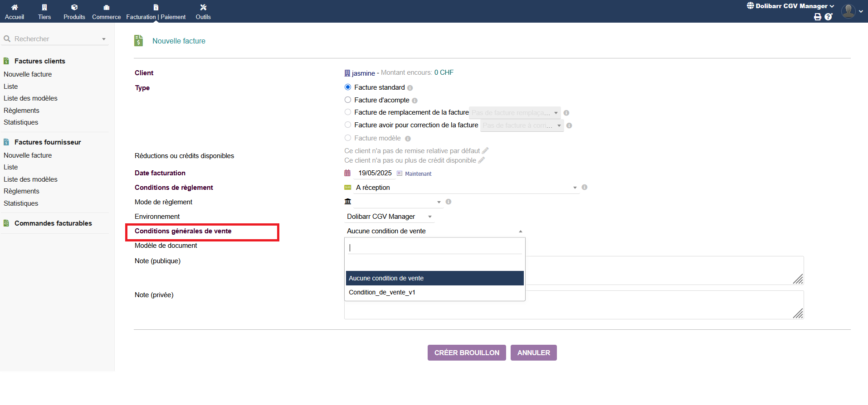868x405 pixels.
Task: Click the print page icon
Action: [x=817, y=17]
